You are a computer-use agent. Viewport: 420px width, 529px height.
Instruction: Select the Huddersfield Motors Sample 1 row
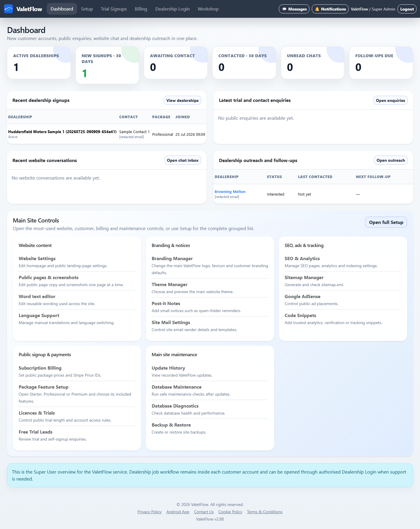(x=107, y=134)
